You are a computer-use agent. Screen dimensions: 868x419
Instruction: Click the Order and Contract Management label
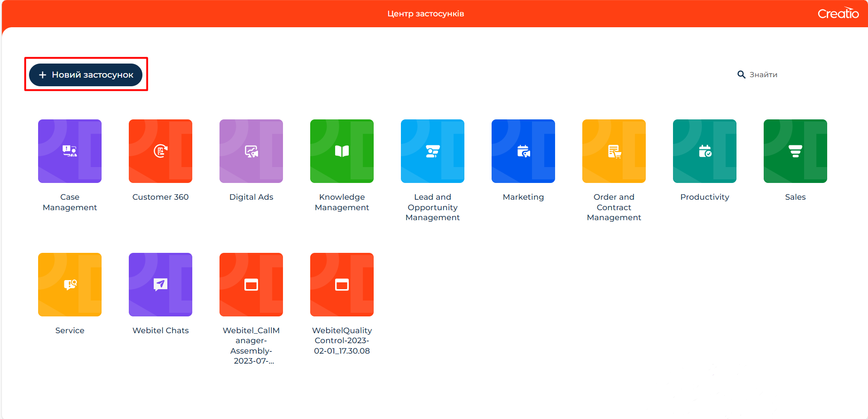click(x=614, y=207)
